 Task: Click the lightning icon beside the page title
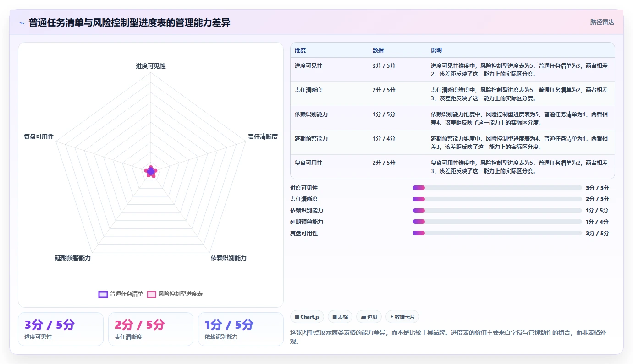pos(22,23)
